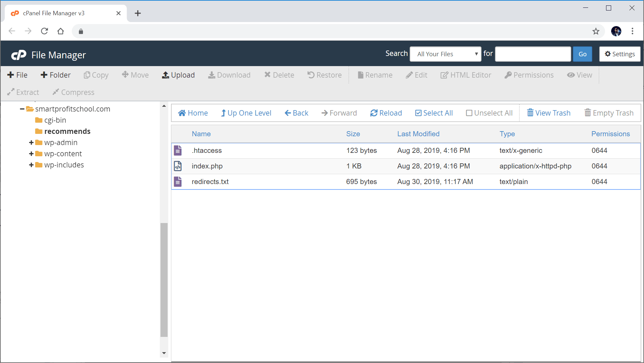644x363 pixels.
Task: Select the redirects.txt file name
Action: click(x=210, y=182)
